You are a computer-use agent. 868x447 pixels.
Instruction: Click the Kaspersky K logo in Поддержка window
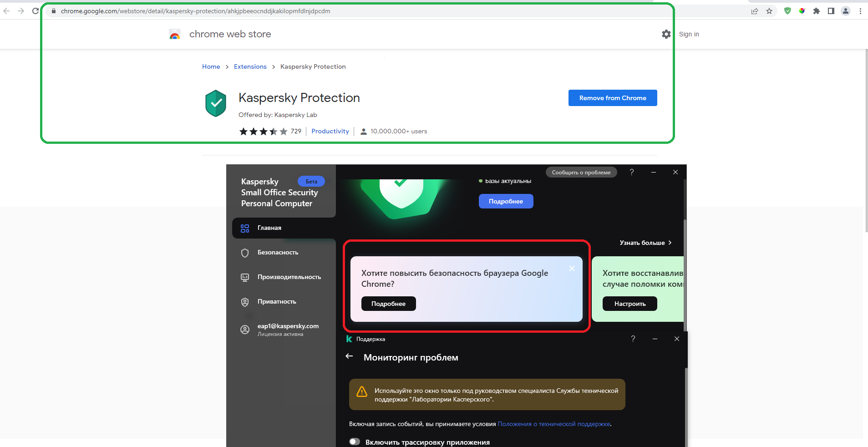tap(349, 339)
